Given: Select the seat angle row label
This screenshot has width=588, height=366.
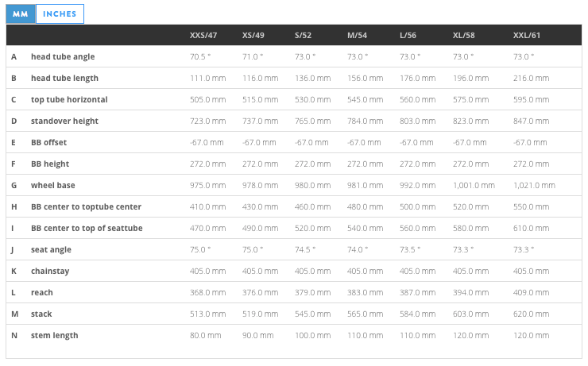Looking at the screenshot, I should [x=51, y=250].
